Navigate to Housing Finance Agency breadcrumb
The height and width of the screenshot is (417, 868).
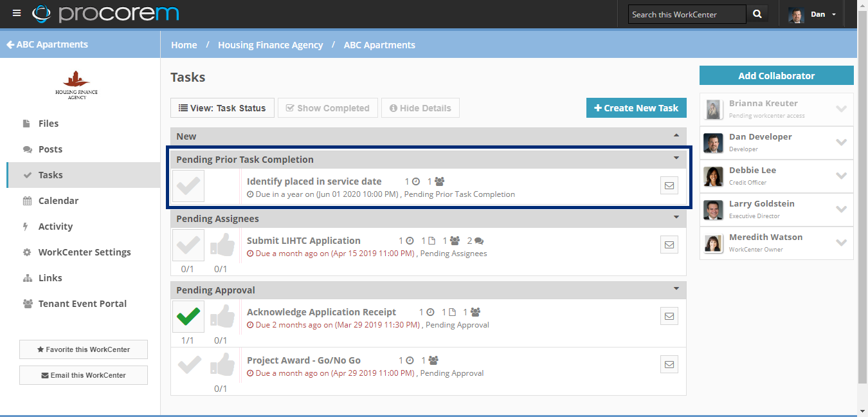270,44
